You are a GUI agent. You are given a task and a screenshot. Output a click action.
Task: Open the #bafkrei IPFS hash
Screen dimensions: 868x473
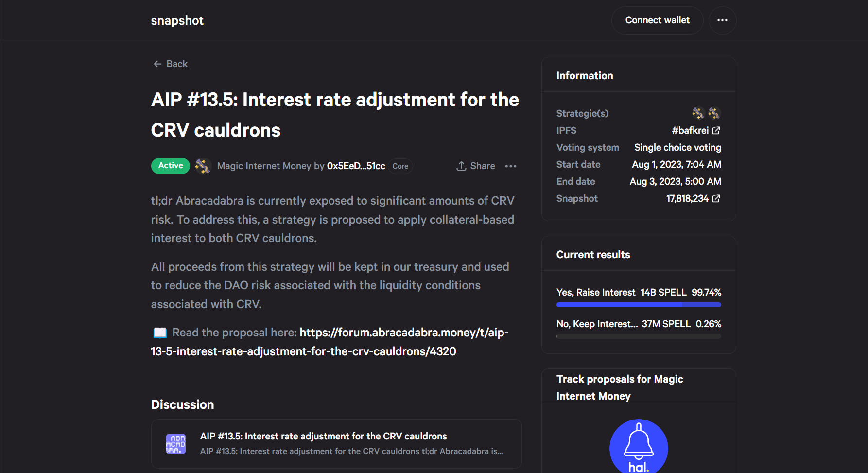[690, 130]
